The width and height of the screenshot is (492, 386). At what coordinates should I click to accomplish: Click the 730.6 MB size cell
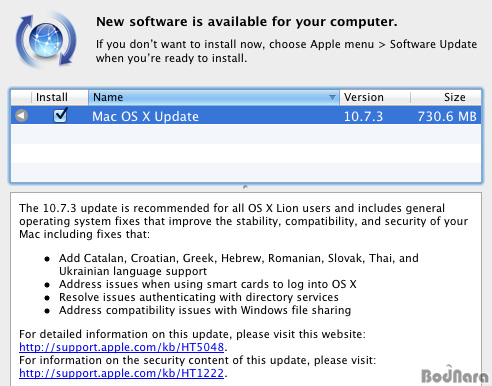447,116
